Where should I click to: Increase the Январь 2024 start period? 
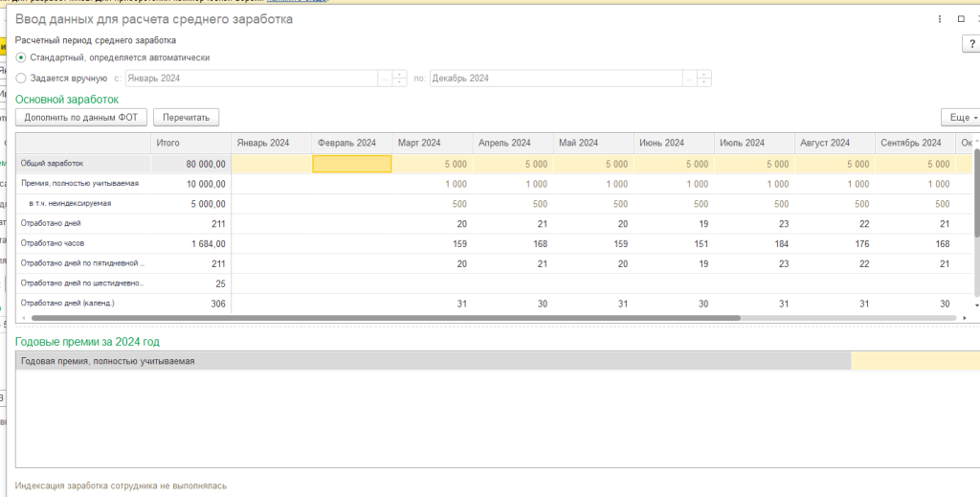[399, 75]
